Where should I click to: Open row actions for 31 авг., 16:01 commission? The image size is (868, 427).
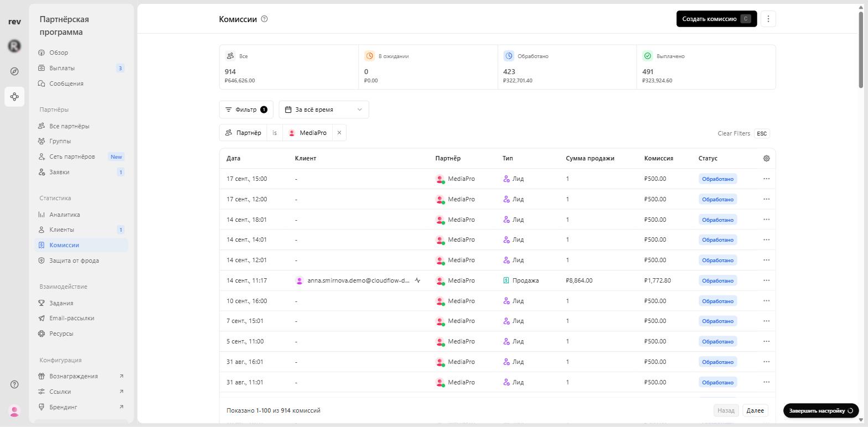click(x=766, y=362)
